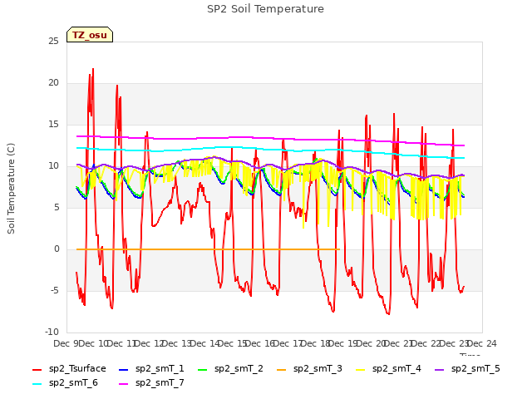Click the orange sp2_smT_3 legend swatch
Image resolution: width=532 pixels, height=399 pixels.
point(282,369)
